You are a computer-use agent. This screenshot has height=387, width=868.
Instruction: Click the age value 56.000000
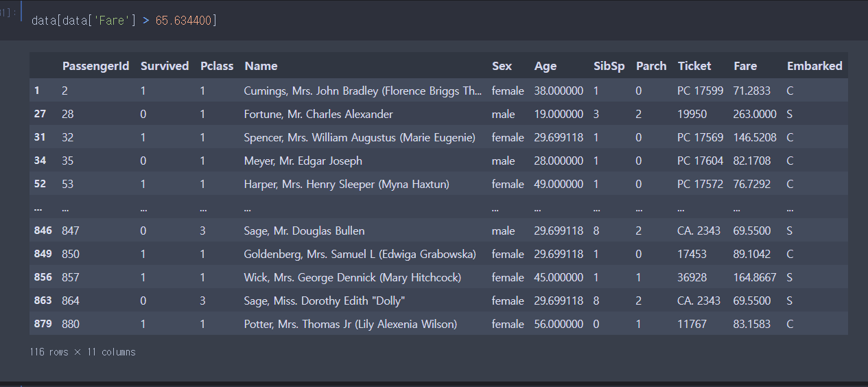[559, 324]
